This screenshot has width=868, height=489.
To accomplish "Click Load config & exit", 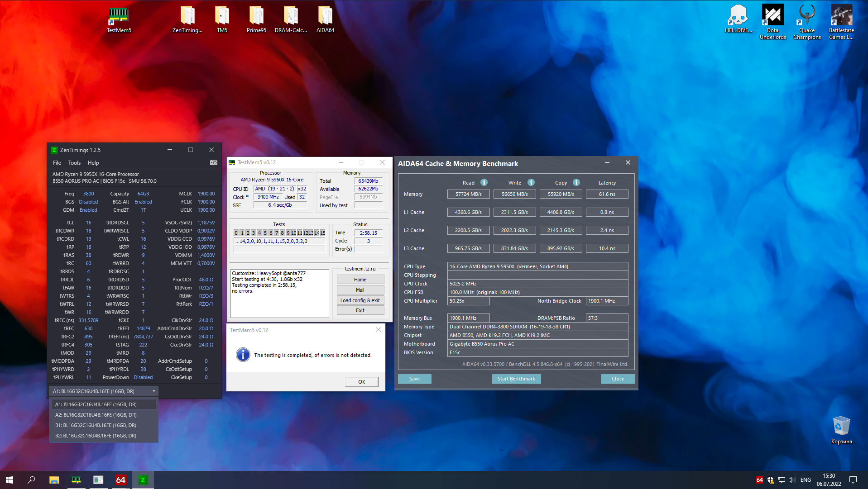I will pyautogui.click(x=360, y=300).
